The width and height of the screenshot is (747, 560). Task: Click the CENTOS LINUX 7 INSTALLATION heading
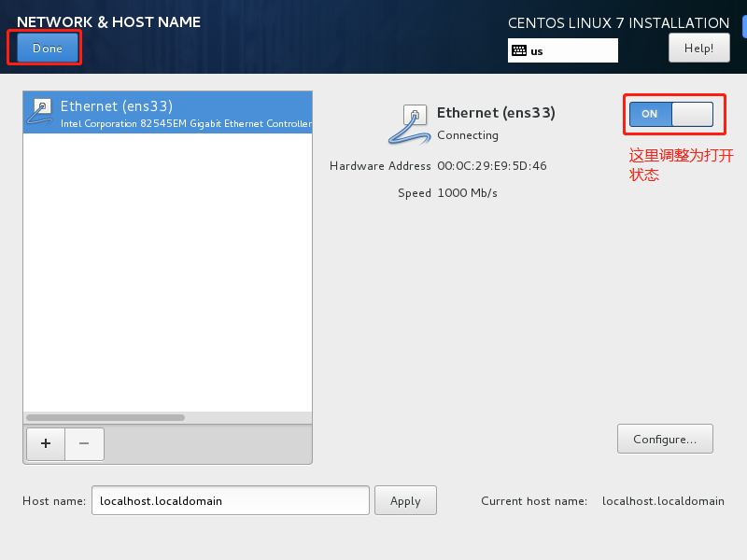[x=618, y=22]
